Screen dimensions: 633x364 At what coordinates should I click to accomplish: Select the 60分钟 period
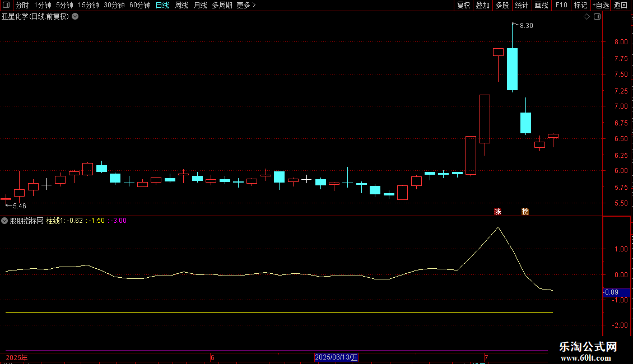[x=140, y=5]
